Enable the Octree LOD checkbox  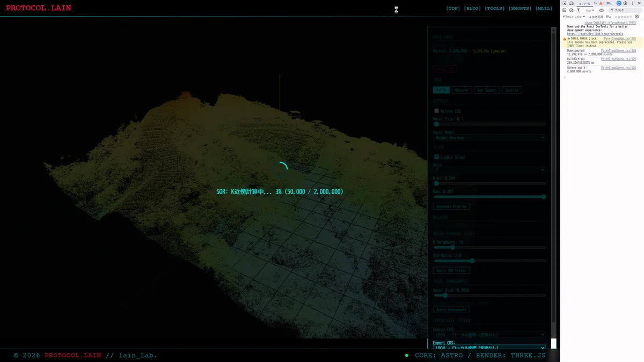point(436,111)
